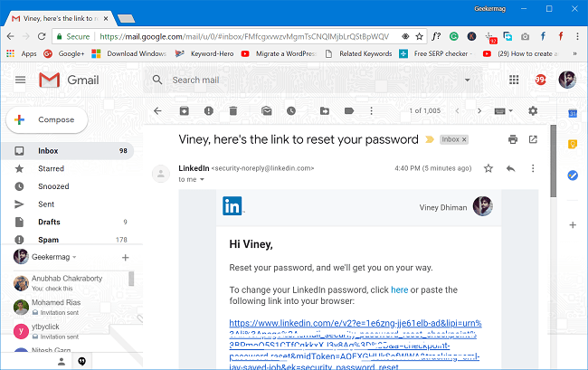Image resolution: width=588 pixels, height=370 pixels.
Task: Click Compose to write a new email
Action: [x=47, y=120]
